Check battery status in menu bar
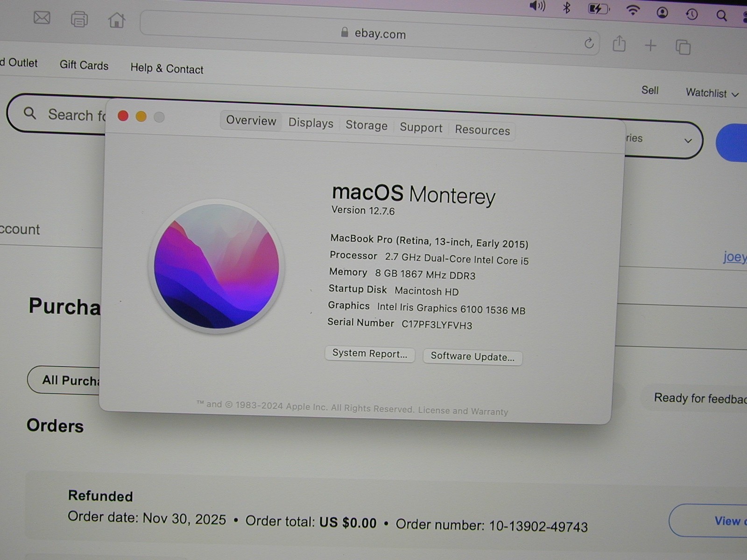Viewport: 747px width, 560px height. pos(599,9)
